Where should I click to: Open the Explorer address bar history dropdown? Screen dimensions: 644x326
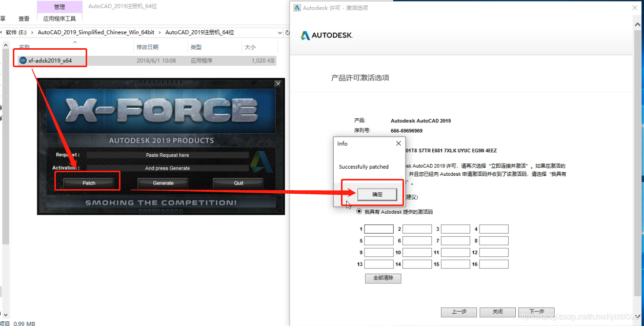pyautogui.click(x=280, y=32)
